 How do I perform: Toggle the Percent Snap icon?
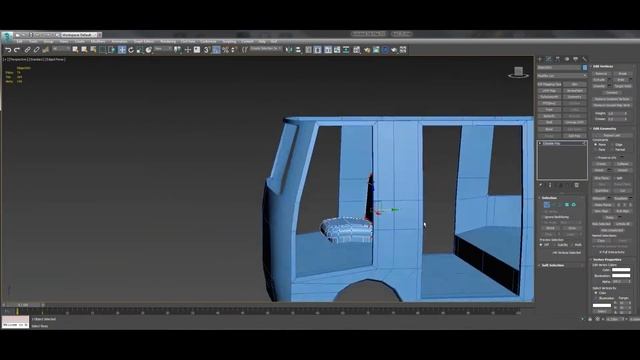[x=225, y=50]
